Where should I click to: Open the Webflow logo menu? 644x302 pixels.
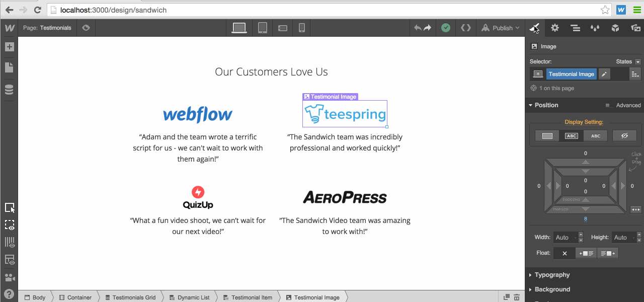tap(9, 28)
